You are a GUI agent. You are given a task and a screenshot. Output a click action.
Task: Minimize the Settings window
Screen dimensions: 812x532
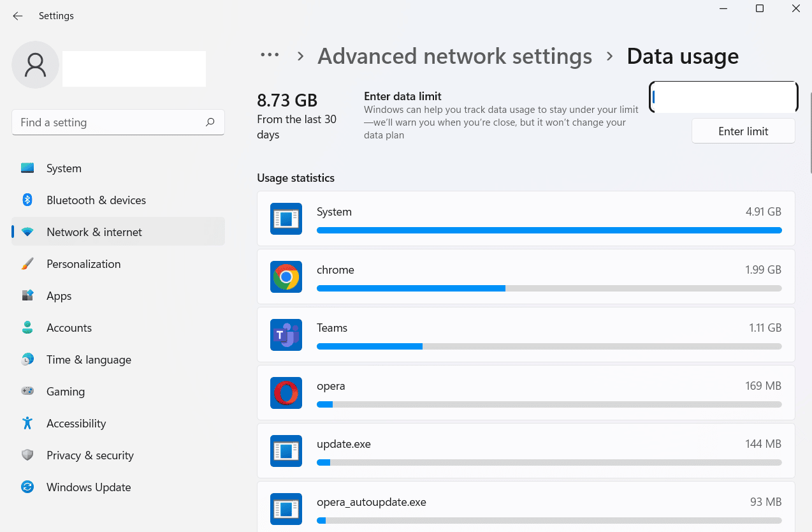723,8
